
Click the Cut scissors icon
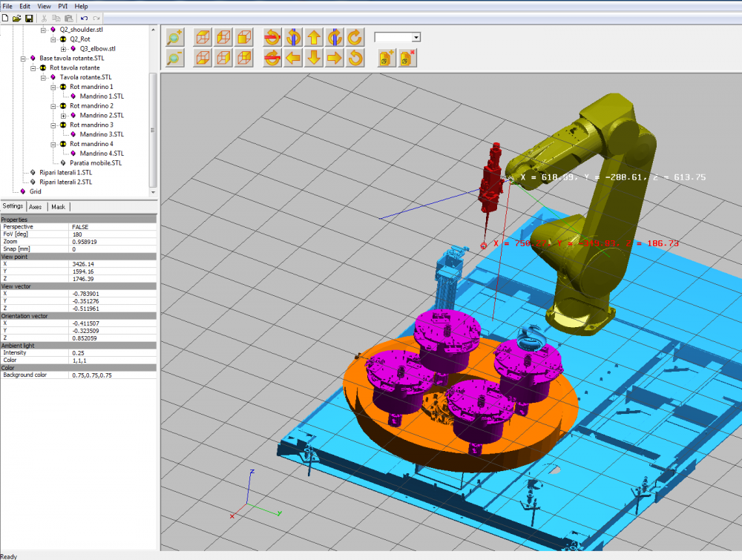[x=44, y=19]
